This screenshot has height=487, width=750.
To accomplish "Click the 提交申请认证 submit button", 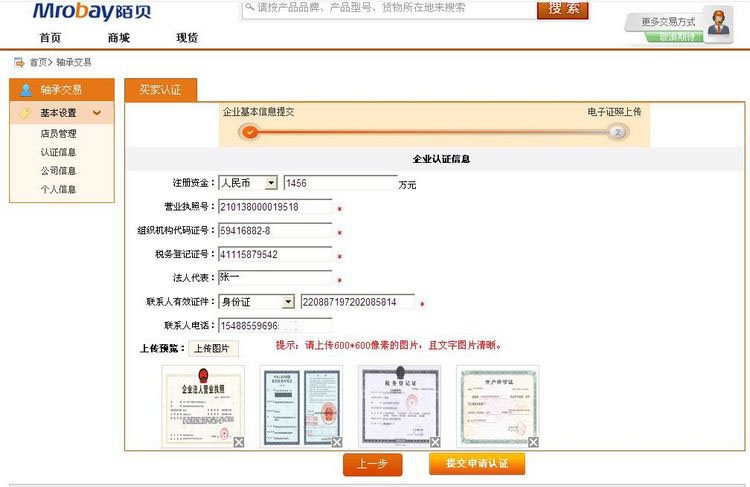I will click(476, 463).
